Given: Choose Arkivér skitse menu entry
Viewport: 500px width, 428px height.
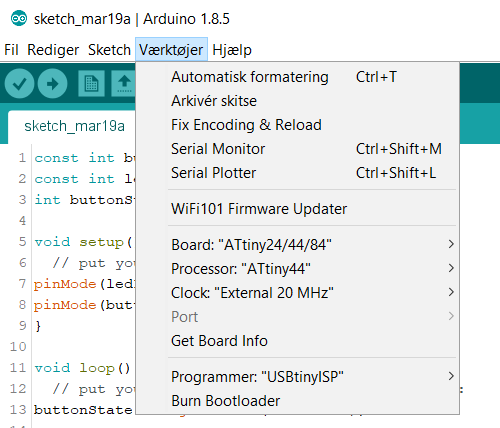Looking at the screenshot, I should tap(298, 101).
